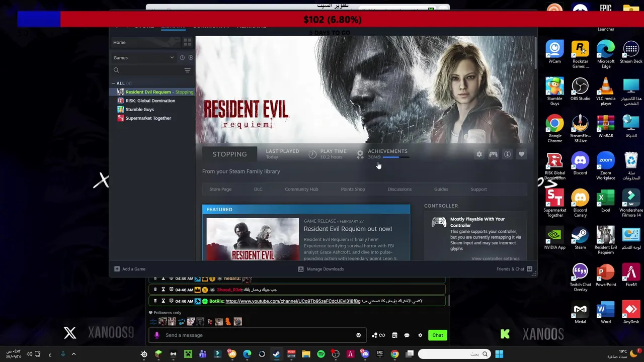Open the Windows Start button

click(499, 354)
